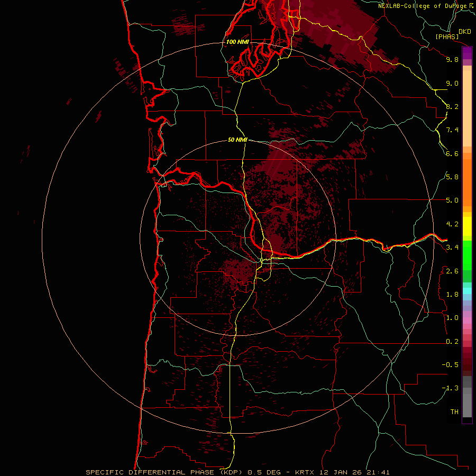Viewport: 476px width, 476px height.
Task: Click the 1.8 scale value
Action: tap(452, 295)
